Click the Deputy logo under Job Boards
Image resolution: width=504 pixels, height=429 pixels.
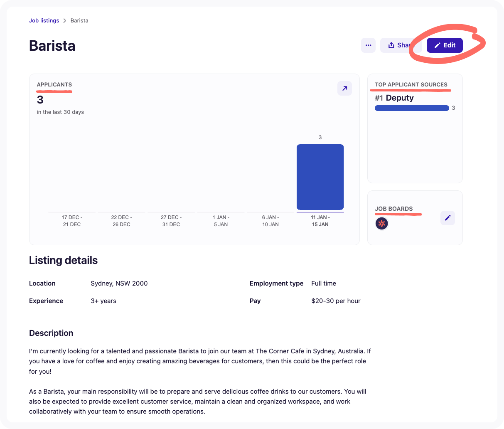(x=381, y=223)
